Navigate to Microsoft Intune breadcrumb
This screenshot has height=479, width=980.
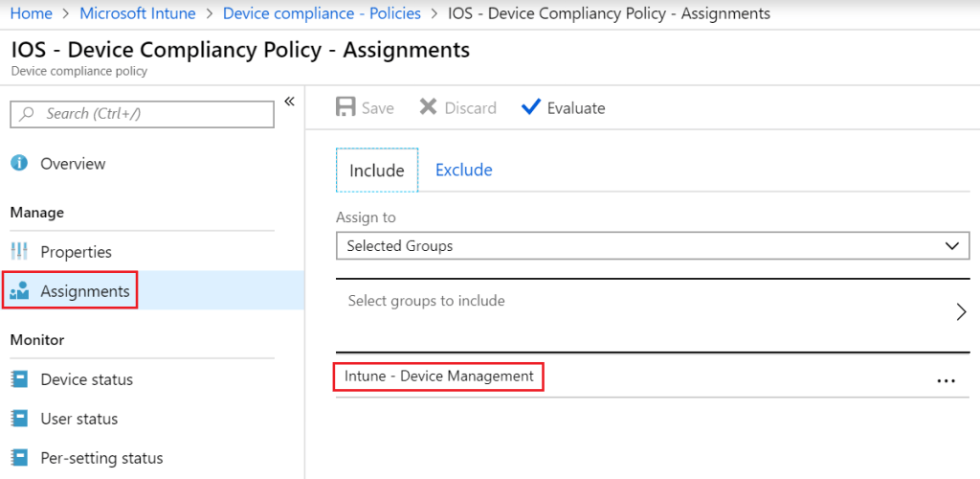[137, 13]
